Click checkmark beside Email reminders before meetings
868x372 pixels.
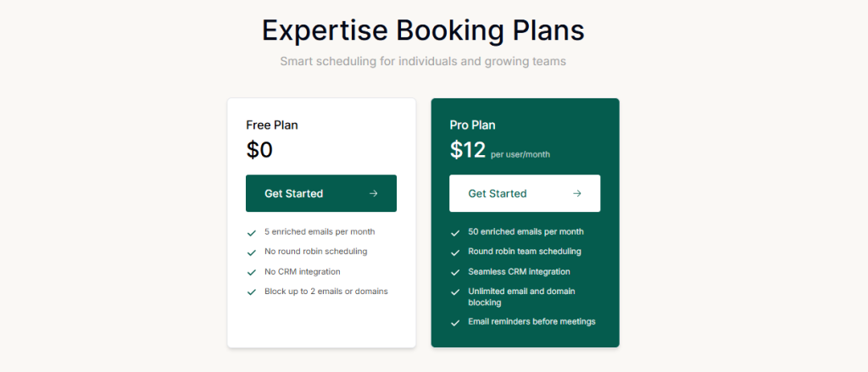coord(455,323)
